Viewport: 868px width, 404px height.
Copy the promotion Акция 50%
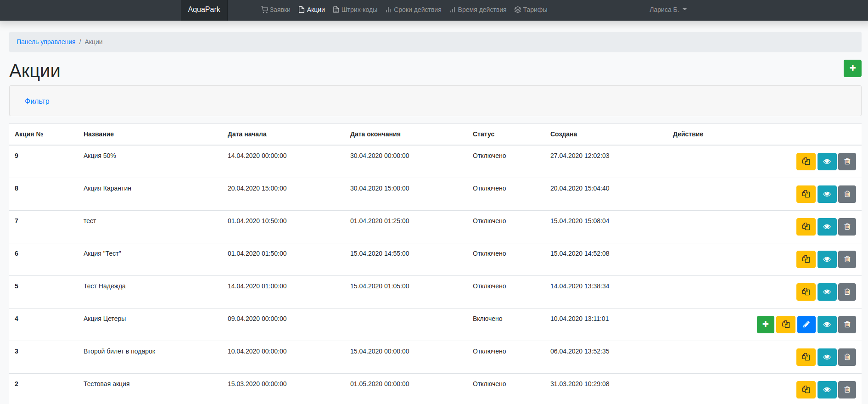(x=806, y=162)
